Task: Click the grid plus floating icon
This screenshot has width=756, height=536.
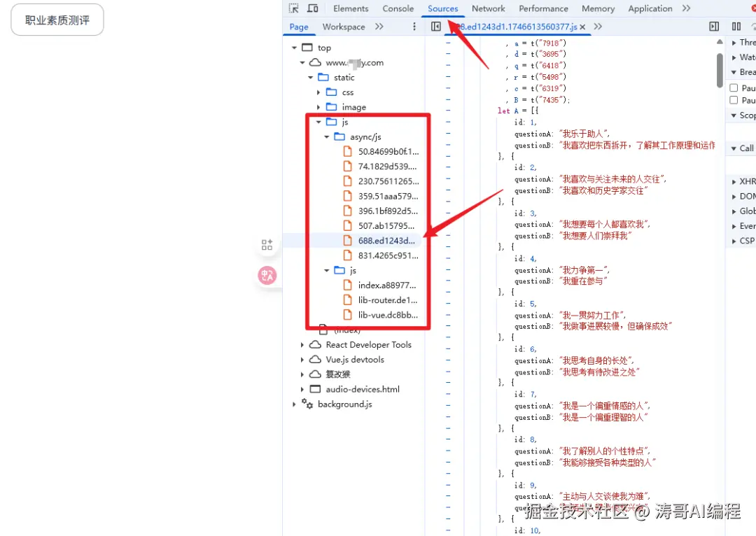Action: [x=267, y=245]
